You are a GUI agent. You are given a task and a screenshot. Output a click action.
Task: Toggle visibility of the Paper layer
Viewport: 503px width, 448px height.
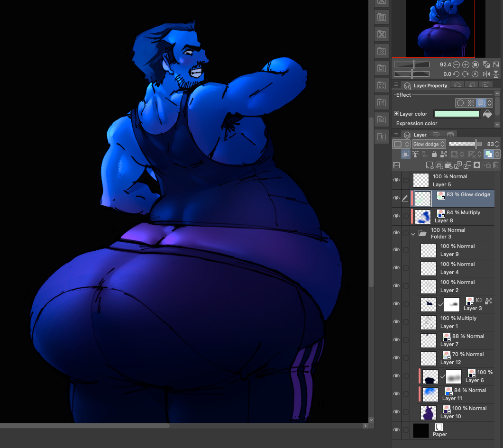(x=396, y=430)
